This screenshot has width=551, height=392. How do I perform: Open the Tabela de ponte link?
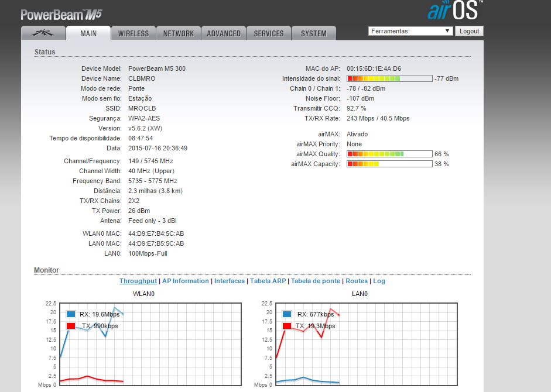pos(316,281)
